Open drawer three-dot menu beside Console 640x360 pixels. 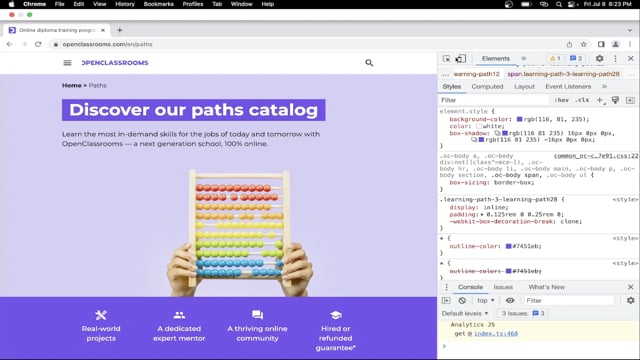(x=447, y=287)
